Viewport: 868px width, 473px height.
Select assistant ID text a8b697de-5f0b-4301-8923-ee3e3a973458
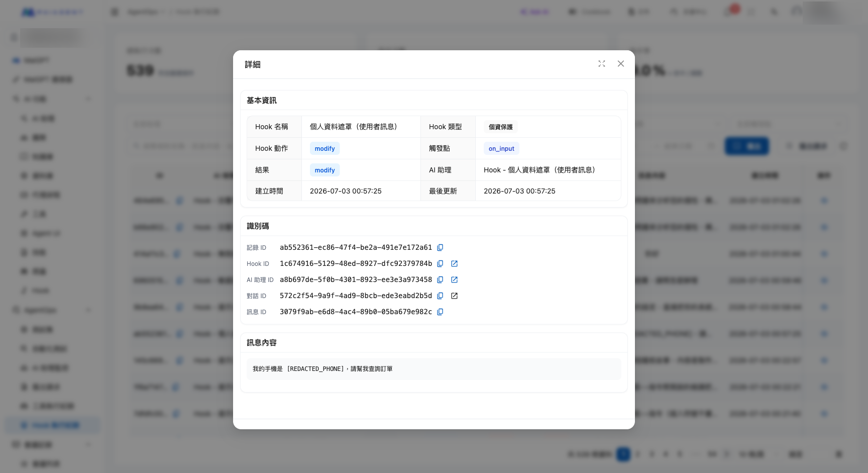coord(356,279)
